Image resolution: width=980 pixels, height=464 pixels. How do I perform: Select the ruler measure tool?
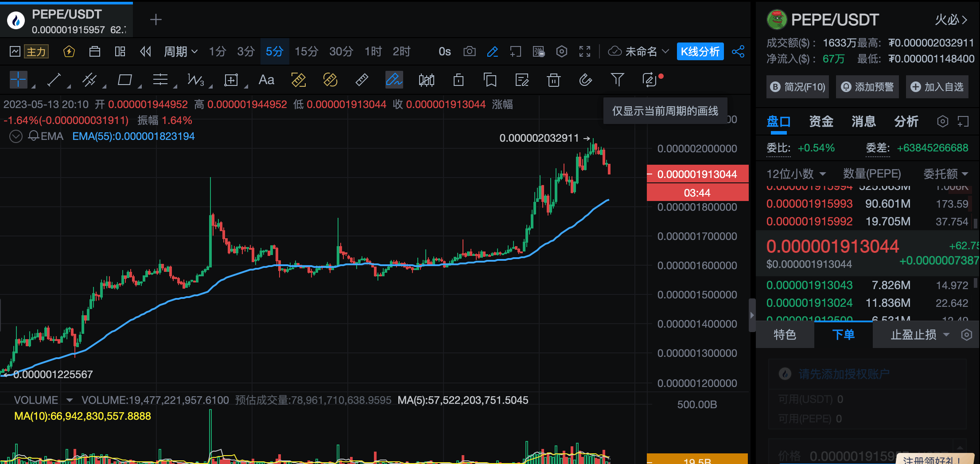coord(362,80)
